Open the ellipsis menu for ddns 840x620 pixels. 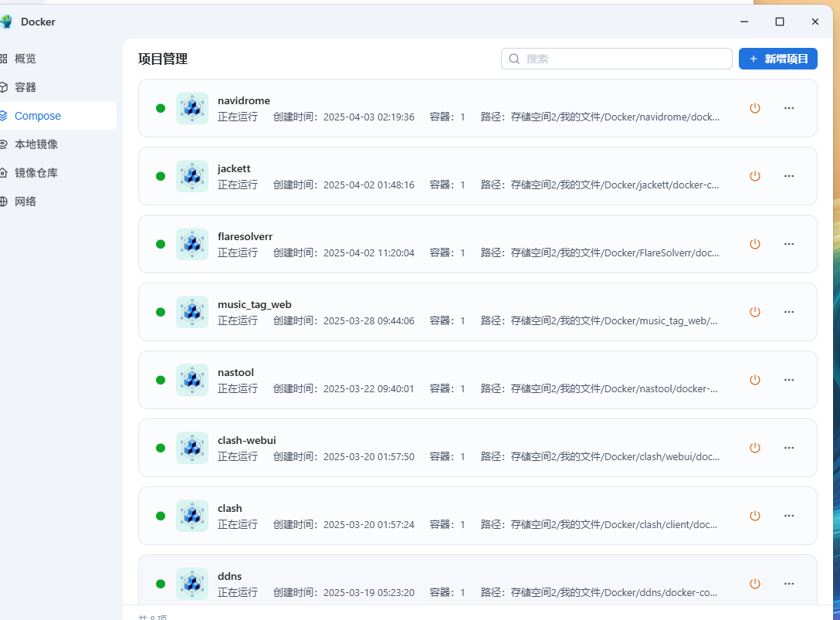click(x=789, y=584)
